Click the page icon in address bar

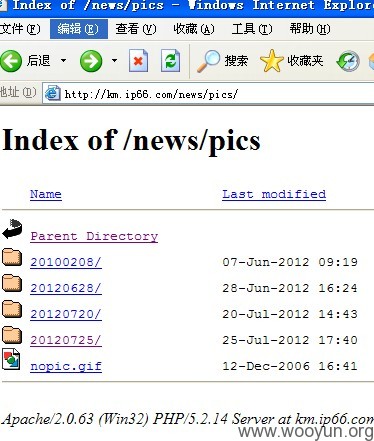pyautogui.click(x=53, y=94)
